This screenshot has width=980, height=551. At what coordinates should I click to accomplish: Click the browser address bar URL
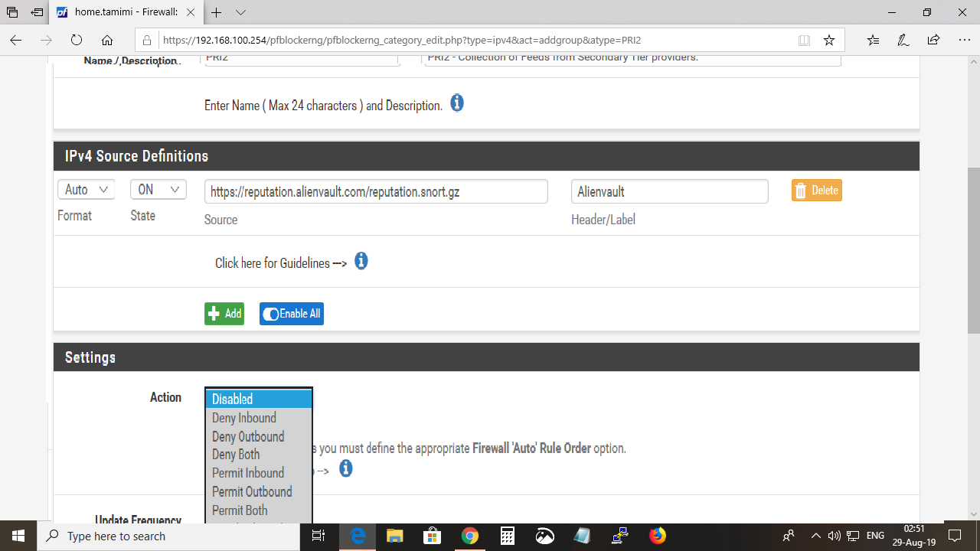coord(402,40)
